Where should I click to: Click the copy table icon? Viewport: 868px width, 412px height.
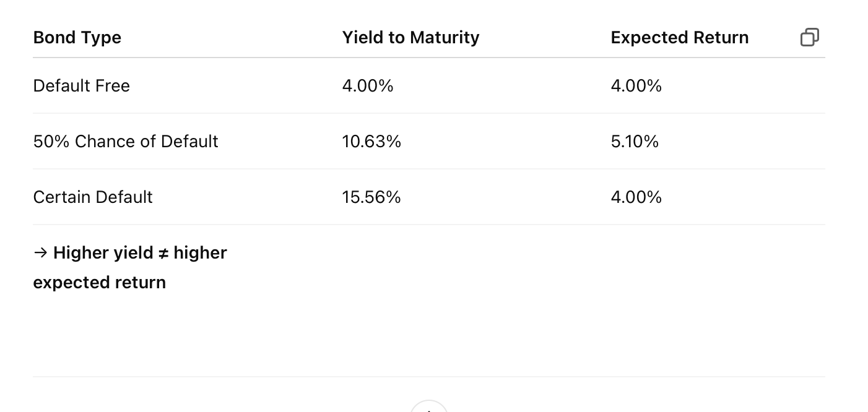click(810, 37)
